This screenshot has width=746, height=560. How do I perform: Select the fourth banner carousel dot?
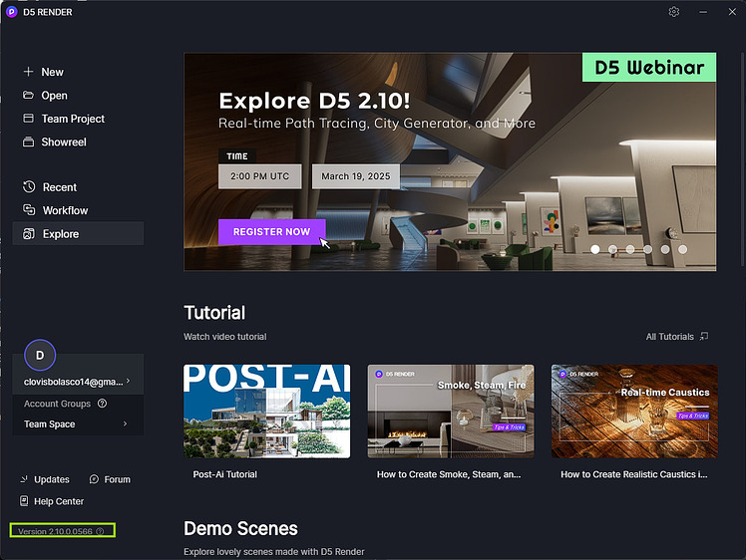(647, 249)
